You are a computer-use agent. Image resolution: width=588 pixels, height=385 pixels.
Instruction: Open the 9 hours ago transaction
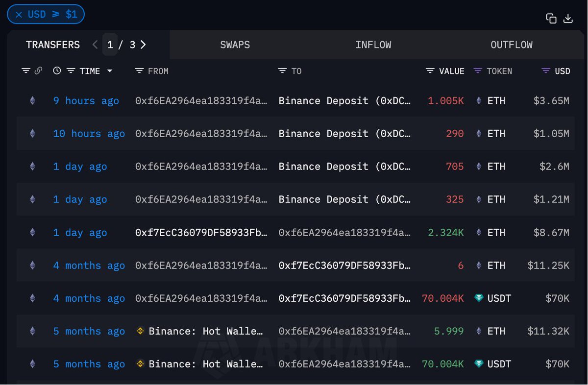[86, 101]
